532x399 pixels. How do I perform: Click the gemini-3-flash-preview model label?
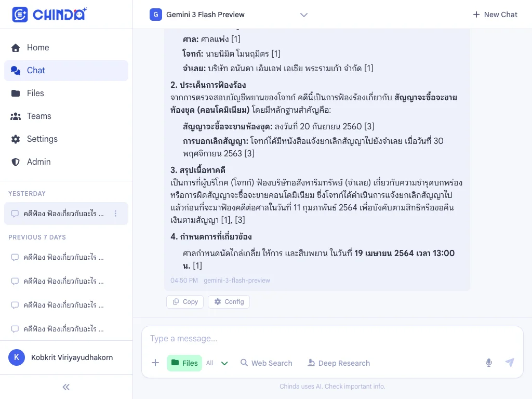click(x=237, y=281)
